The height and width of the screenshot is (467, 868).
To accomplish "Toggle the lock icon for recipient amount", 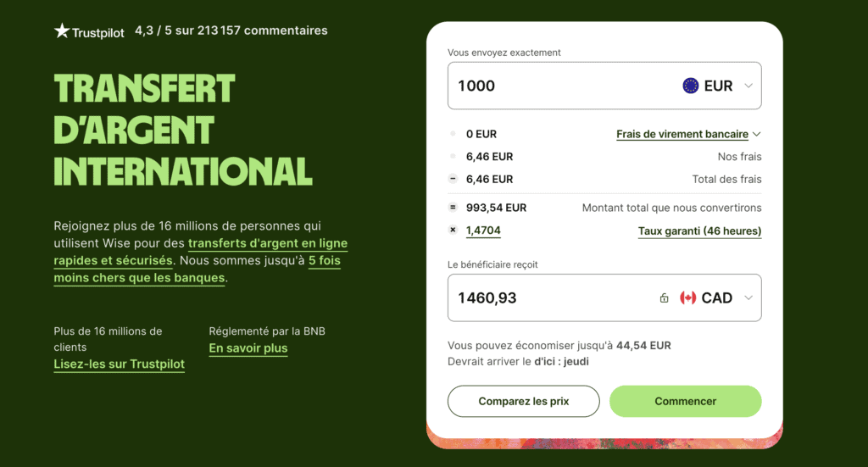I will coord(665,298).
